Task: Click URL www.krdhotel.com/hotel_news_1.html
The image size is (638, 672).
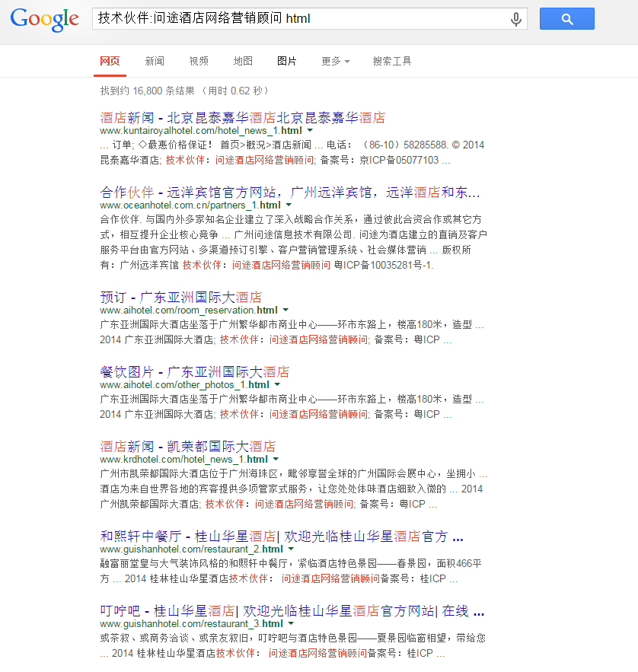Action: tap(184, 459)
